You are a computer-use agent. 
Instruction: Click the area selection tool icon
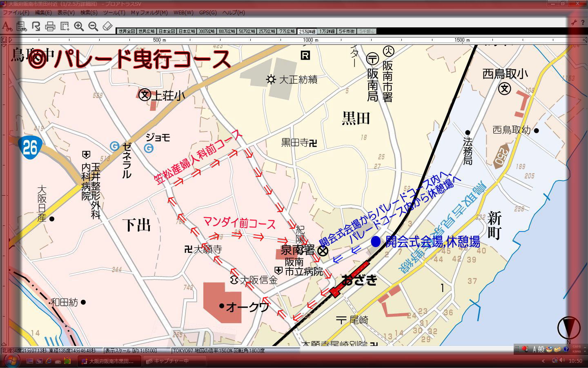(x=65, y=27)
